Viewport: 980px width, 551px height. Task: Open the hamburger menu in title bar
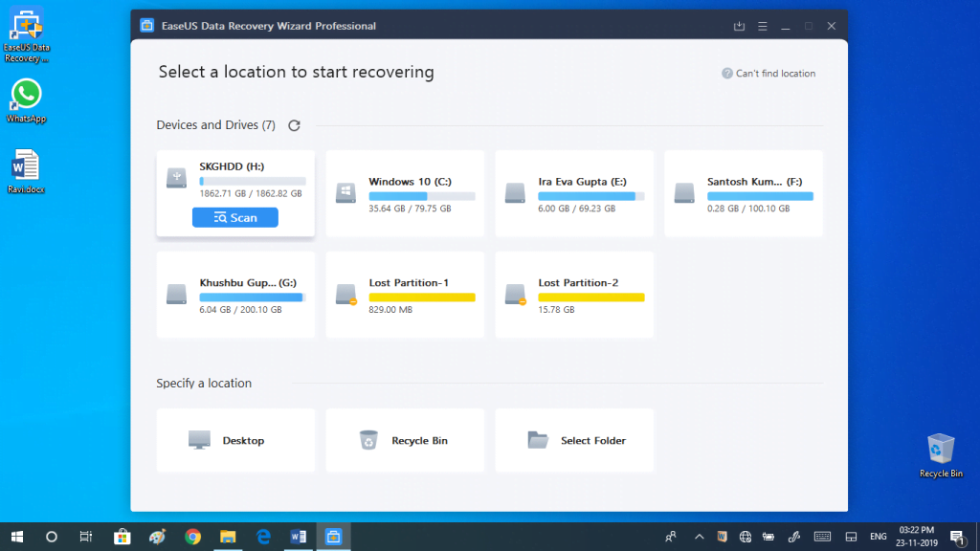[x=763, y=26]
